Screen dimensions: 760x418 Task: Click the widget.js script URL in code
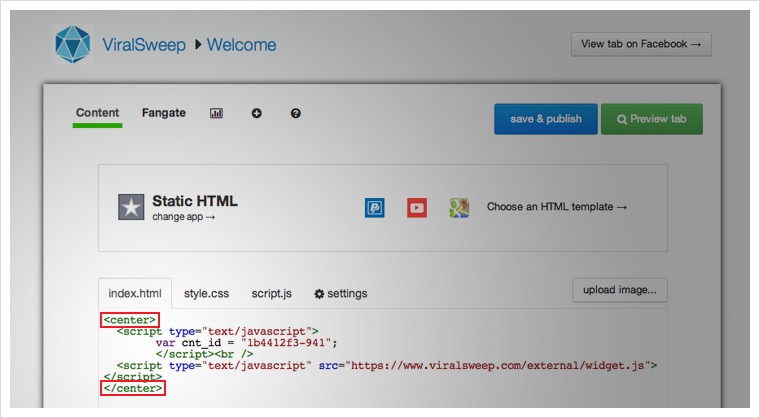498,365
